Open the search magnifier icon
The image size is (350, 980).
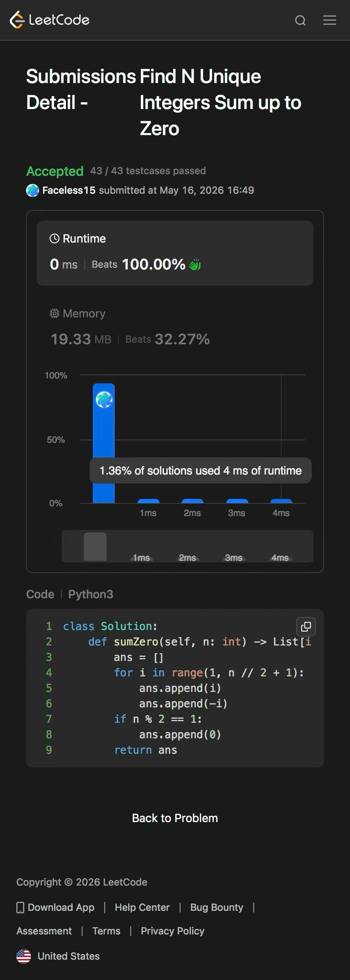pos(300,20)
